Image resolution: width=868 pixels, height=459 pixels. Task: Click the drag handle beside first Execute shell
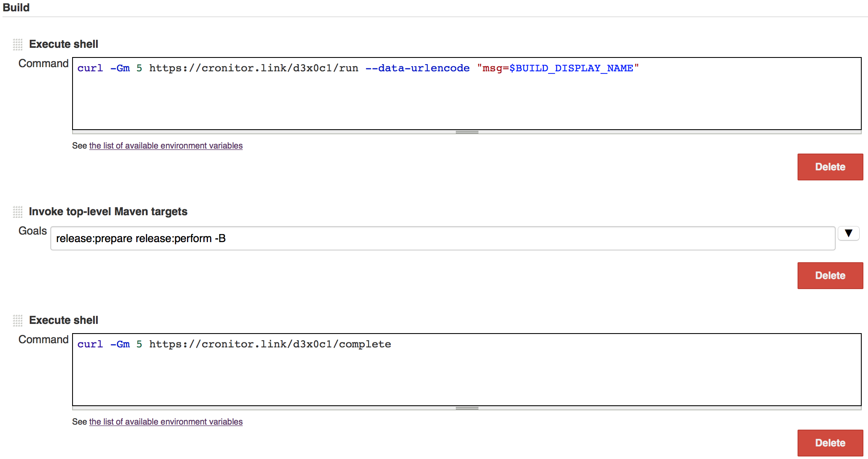[18, 44]
